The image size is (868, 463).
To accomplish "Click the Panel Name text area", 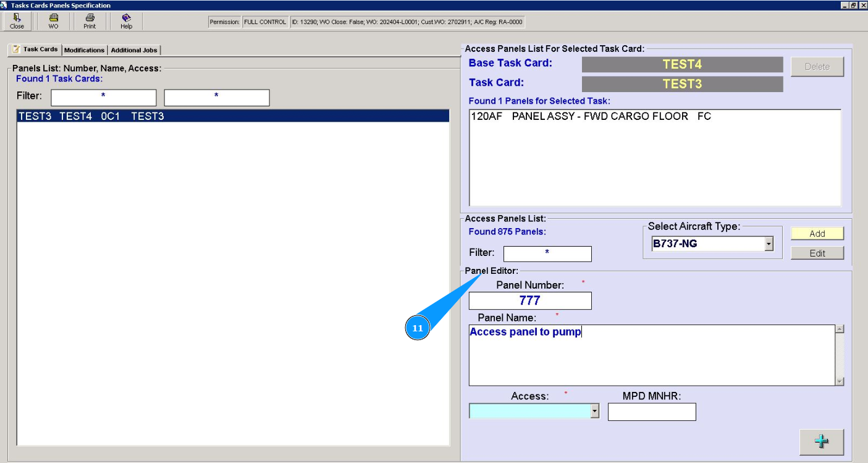I will [x=652, y=355].
